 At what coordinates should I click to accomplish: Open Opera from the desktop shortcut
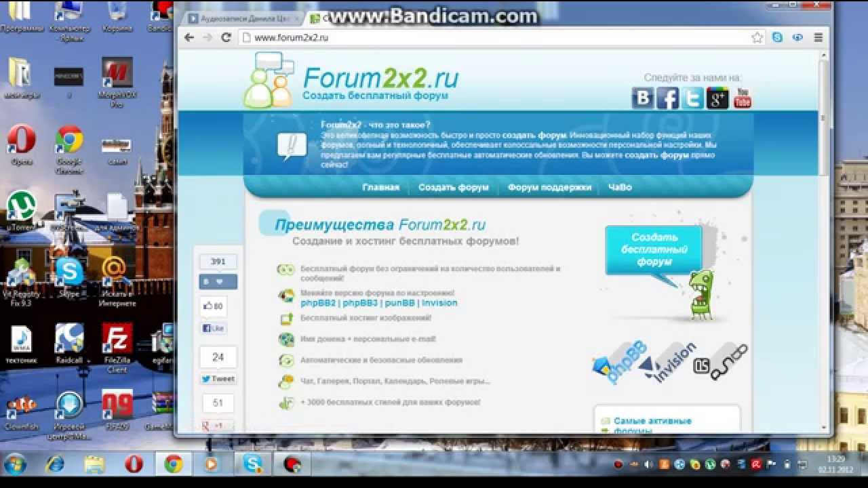pyautogui.click(x=22, y=144)
